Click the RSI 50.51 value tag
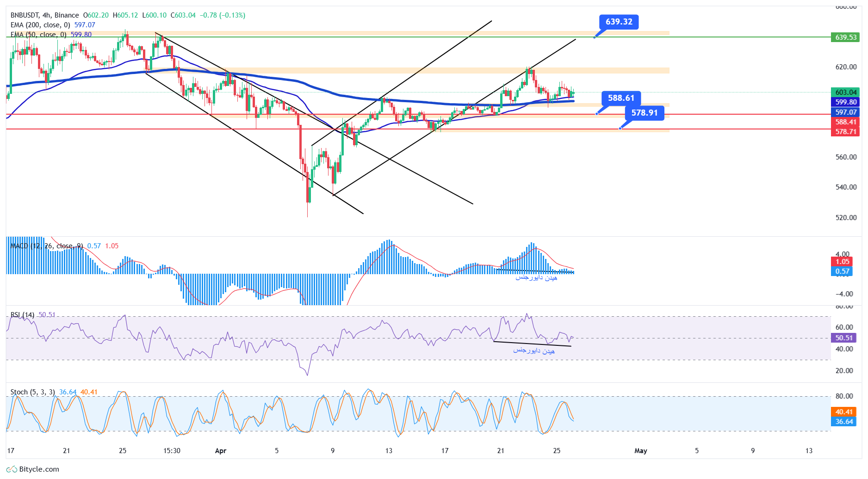 (x=844, y=338)
